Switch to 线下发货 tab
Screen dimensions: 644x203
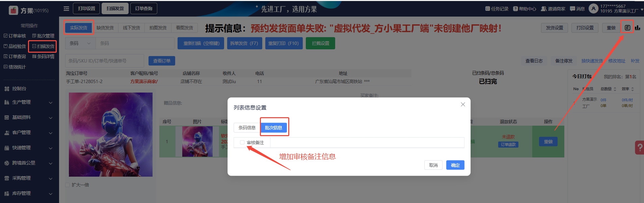point(131,28)
